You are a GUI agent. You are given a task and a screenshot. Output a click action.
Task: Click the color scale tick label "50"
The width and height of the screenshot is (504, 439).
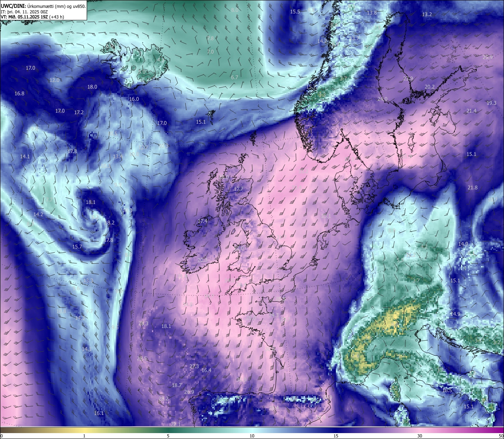click(501, 436)
